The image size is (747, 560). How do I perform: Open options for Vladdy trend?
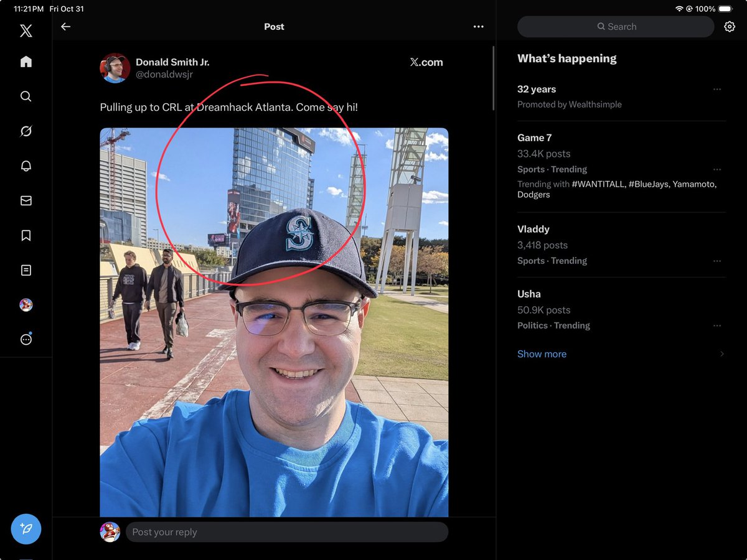(717, 261)
